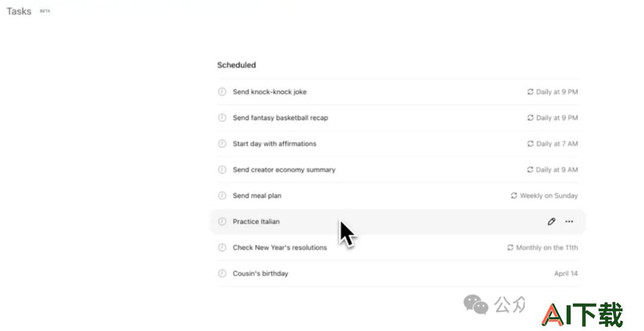Viewport: 644px width, 331px height.
Task: Click the April 14 date label
Action: 565,274
